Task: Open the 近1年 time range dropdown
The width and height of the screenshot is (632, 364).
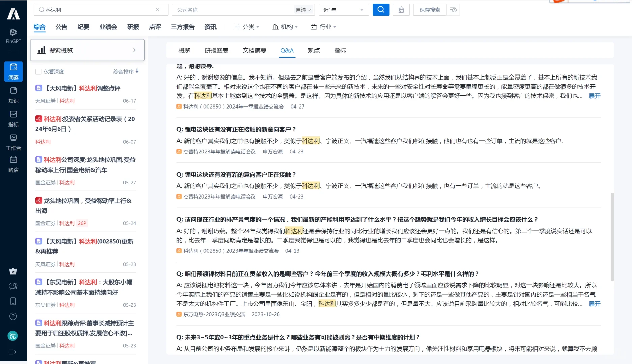Action: tap(344, 10)
